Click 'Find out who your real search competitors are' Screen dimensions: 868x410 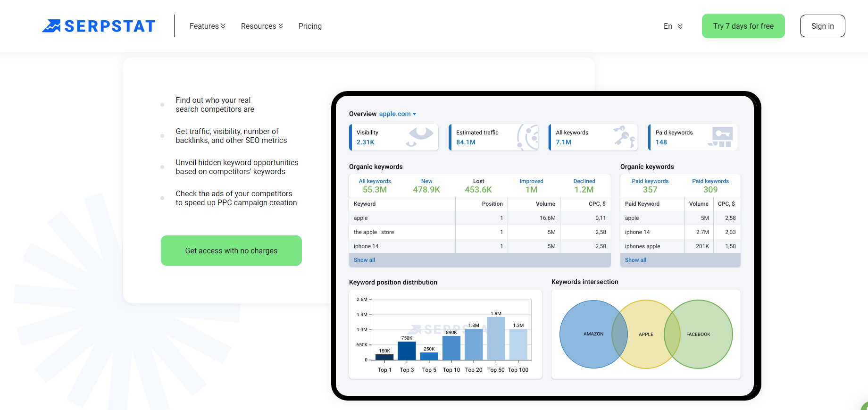215,105
